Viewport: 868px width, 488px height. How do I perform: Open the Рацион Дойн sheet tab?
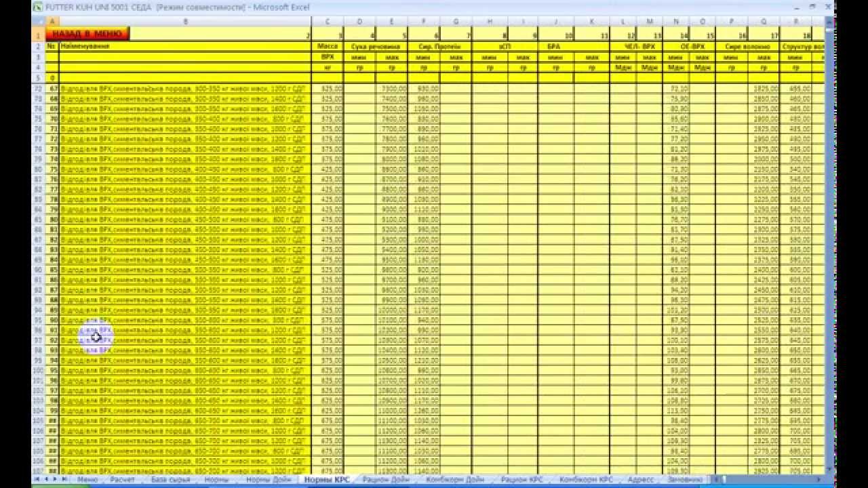tap(386, 479)
